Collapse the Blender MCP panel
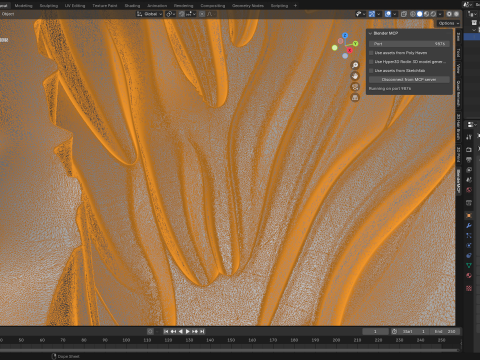Viewport: 480px width, 360px height. coord(370,33)
